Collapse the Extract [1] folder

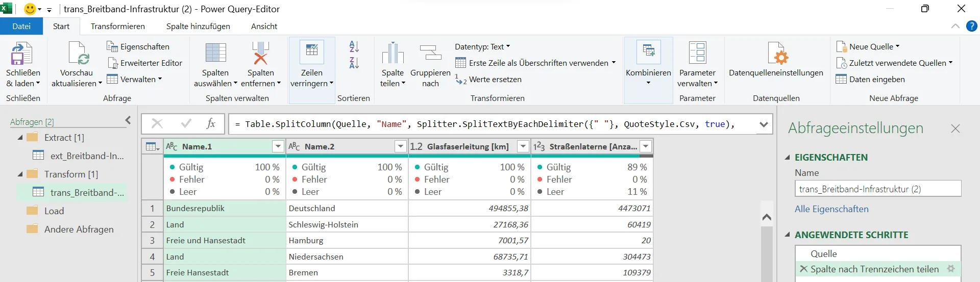click(x=20, y=138)
